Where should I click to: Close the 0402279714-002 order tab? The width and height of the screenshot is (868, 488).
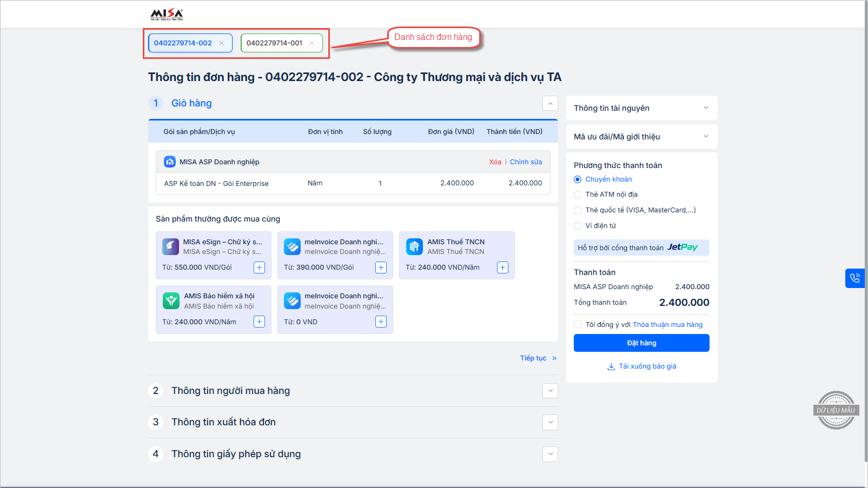tap(221, 43)
